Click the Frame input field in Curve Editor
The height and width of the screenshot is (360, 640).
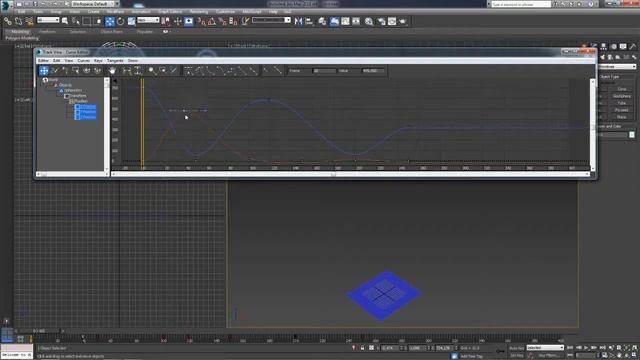(x=324, y=71)
